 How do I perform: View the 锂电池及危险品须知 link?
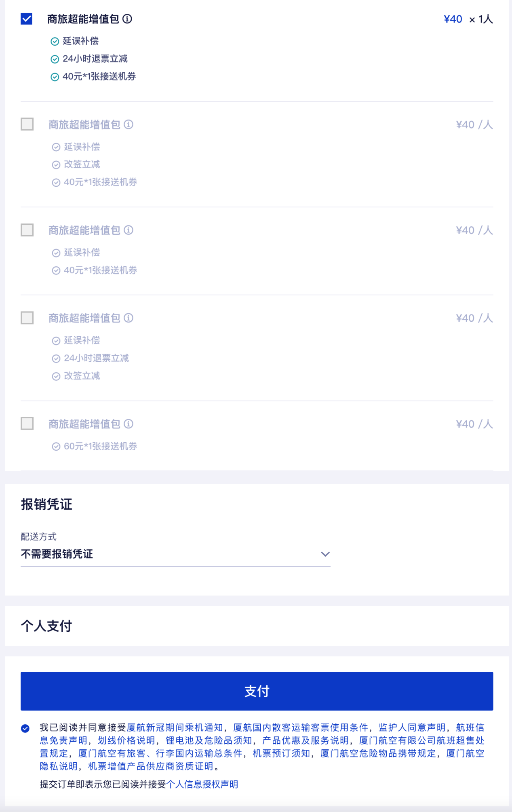209,740
